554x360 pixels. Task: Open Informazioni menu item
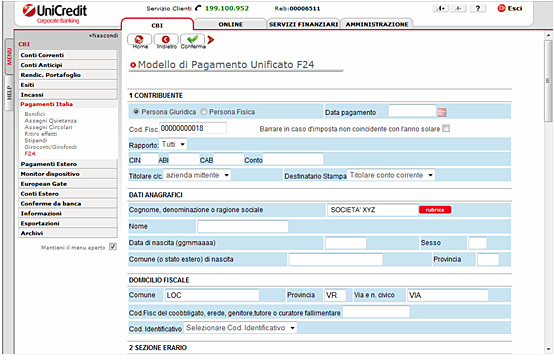[x=67, y=213]
